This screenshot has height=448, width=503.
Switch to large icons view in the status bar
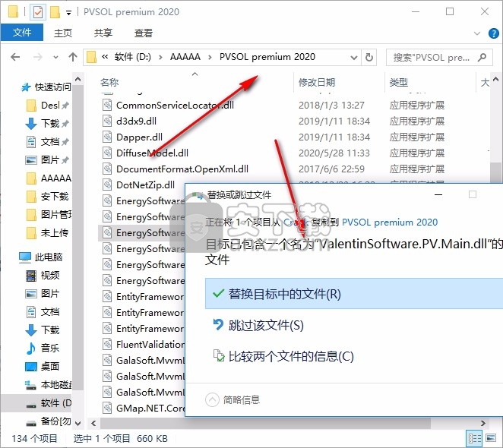tap(491, 438)
